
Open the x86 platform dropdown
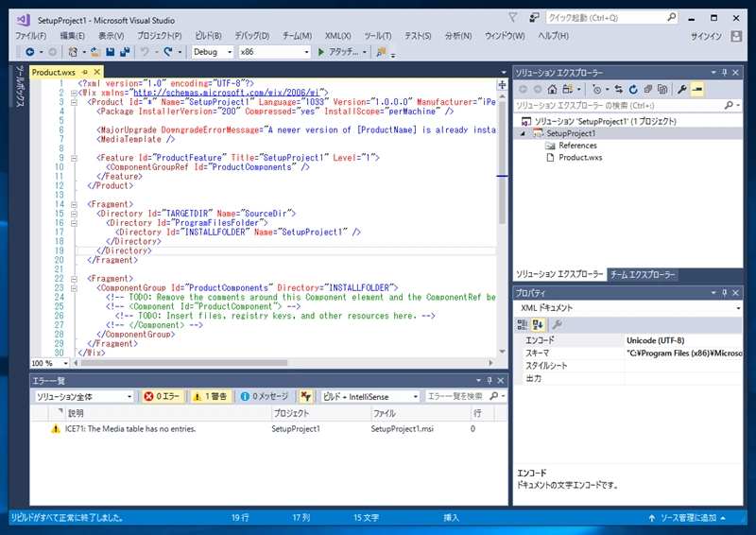coord(274,52)
